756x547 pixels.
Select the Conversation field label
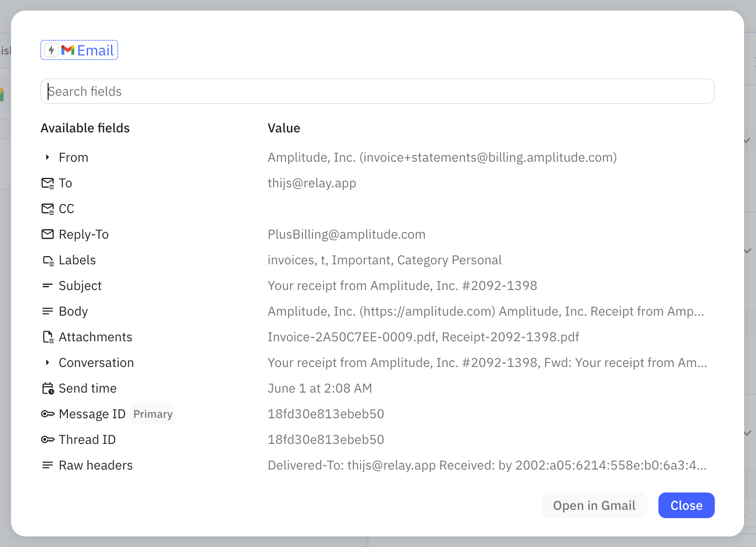click(96, 363)
